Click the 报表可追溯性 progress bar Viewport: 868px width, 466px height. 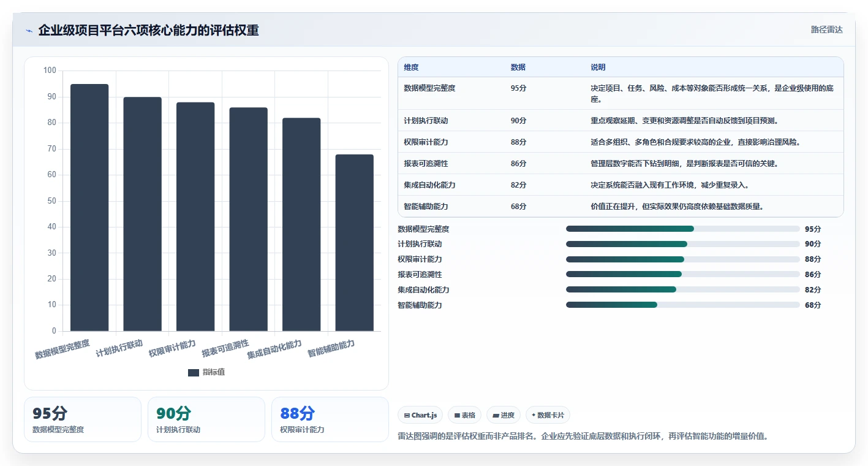(x=683, y=274)
